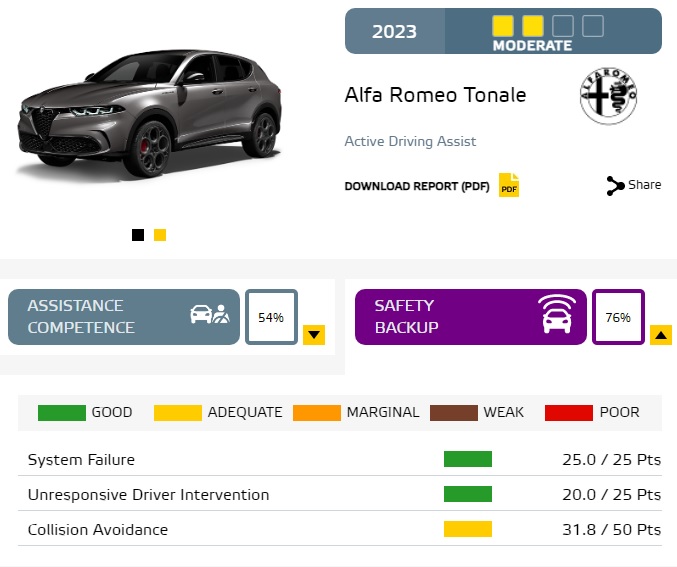Collapse the Safety Backup section arrow
The height and width of the screenshot is (567, 677).
[x=661, y=335]
